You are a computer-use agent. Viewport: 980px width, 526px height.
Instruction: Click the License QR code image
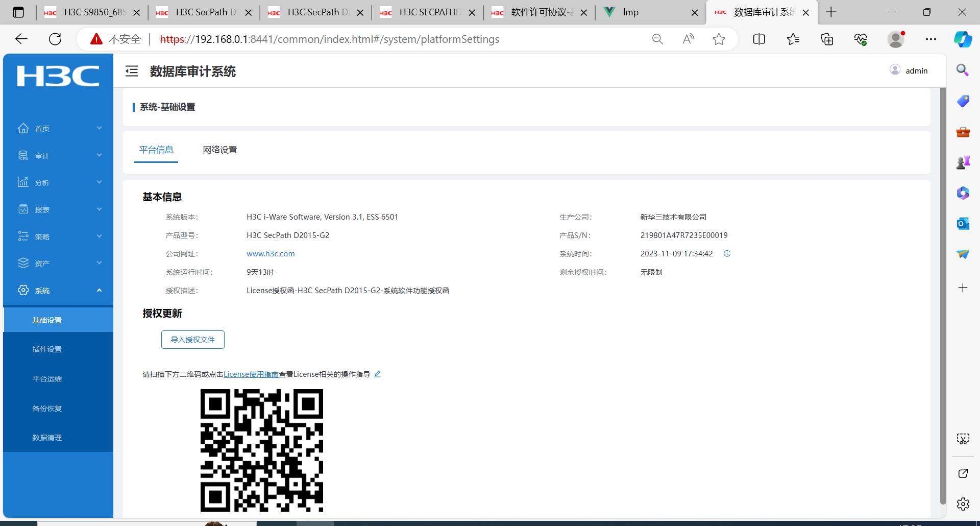coord(262,450)
